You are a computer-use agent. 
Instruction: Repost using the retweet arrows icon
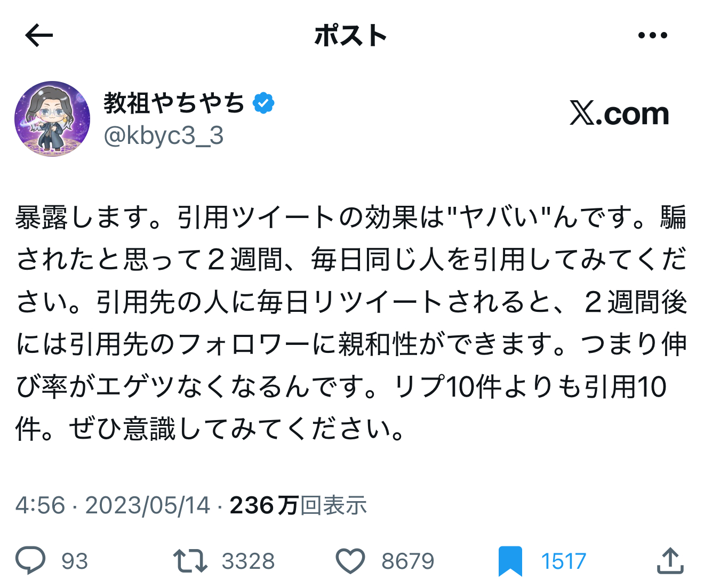tap(190, 561)
